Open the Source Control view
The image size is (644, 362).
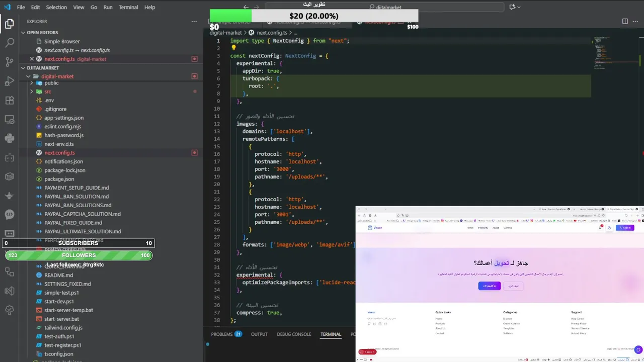[x=10, y=62]
